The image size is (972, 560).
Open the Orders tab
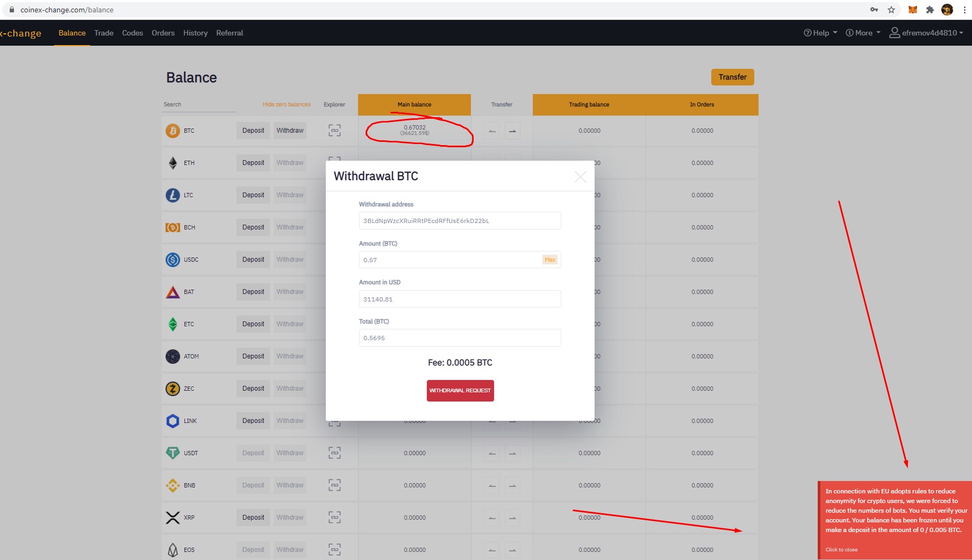(x=163, y=33)
